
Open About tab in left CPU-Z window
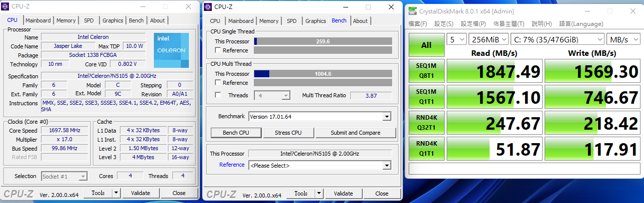(157, 20)
